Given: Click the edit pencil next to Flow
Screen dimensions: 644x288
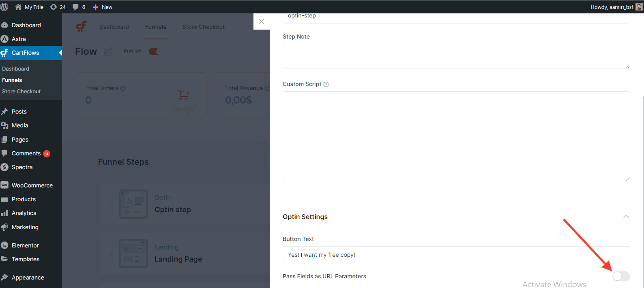Looking at the screenshot, I should 107,52.
